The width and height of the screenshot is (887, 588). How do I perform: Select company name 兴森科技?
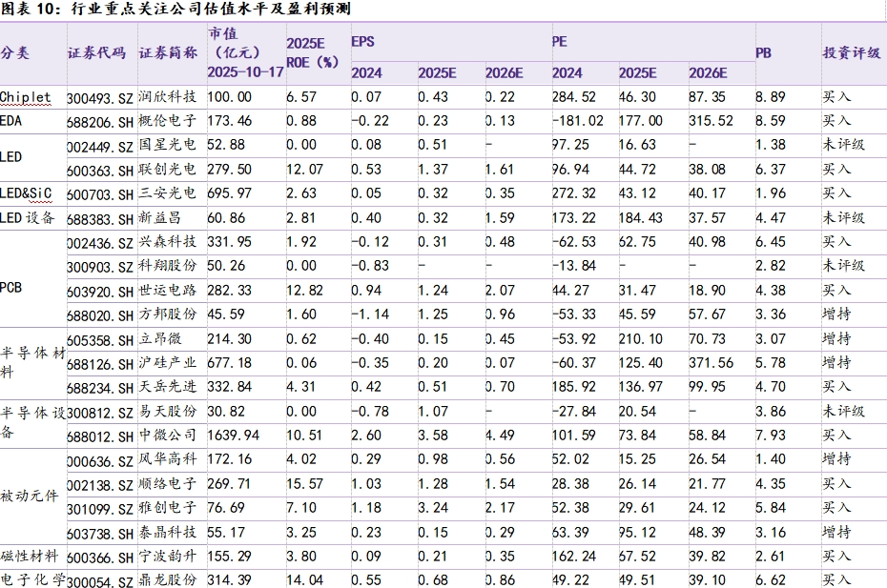click(x=168, y=241)
